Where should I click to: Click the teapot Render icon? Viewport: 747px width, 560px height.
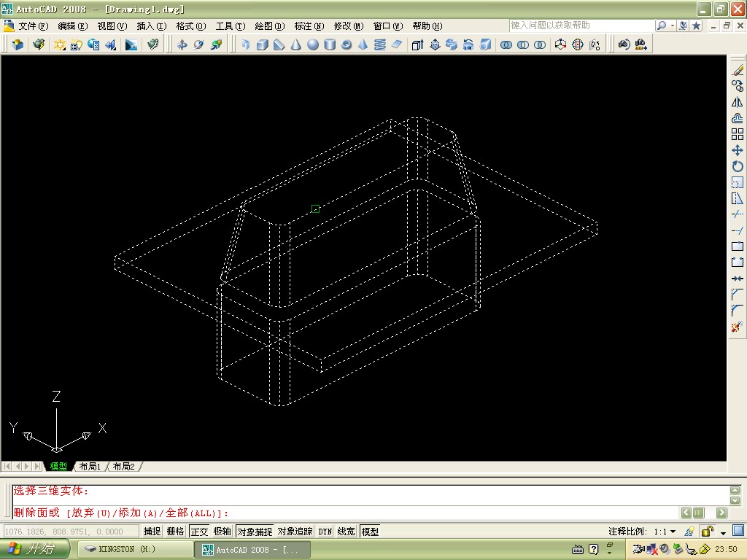pyautogui.click(x=39, y=44)
